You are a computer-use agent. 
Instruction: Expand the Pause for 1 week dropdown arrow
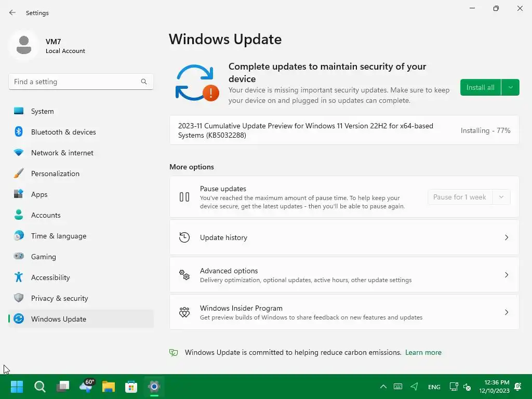(501, 197)
